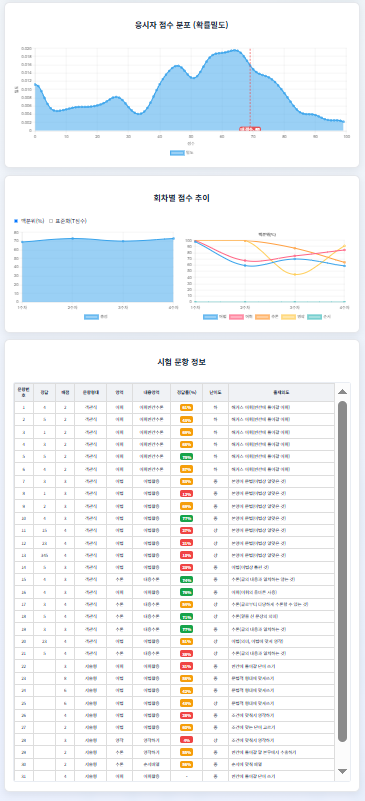Select the 백분위(%) radio option
The height and width of the screenshot is (801, 365).
[x=16, y=221]
